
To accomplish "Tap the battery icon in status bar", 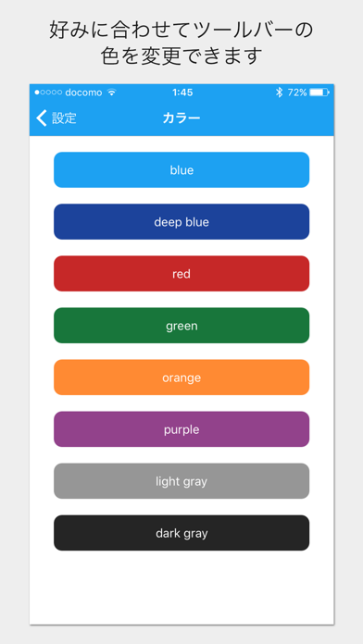I will click(x=319, y=93).
